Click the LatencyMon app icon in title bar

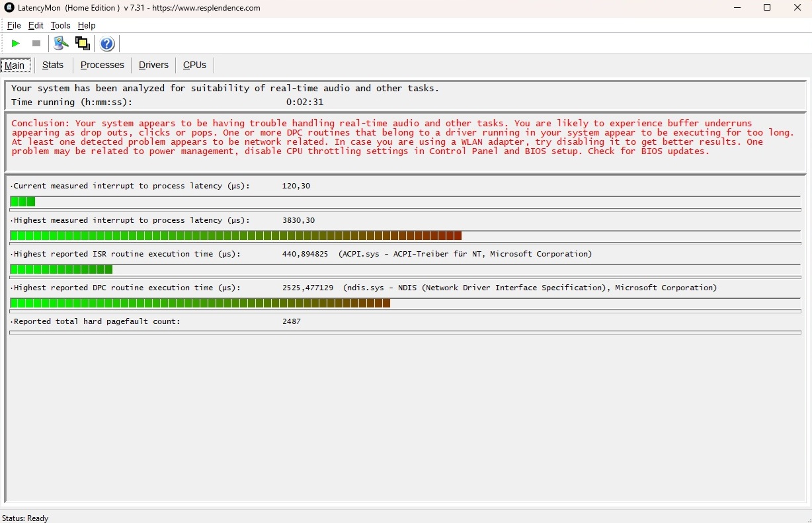point(9,8)
